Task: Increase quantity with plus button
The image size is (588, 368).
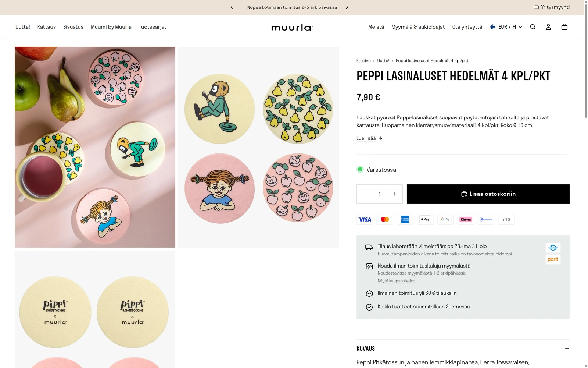Action: coord(394,194)
